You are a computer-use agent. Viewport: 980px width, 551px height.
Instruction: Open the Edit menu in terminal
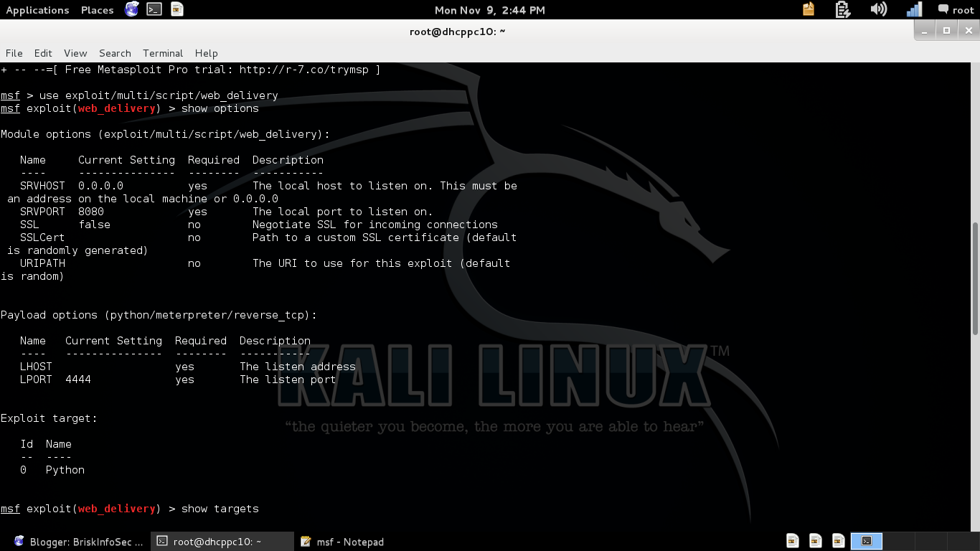(x=43, y=53)
